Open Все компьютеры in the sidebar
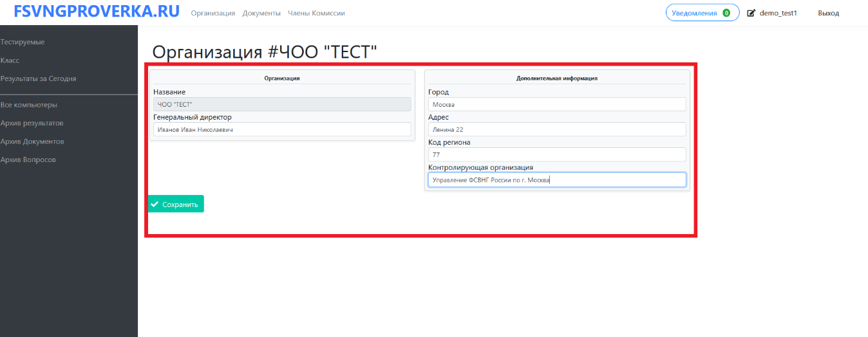This screenshot has width=868, height=337. coord(29,105)
